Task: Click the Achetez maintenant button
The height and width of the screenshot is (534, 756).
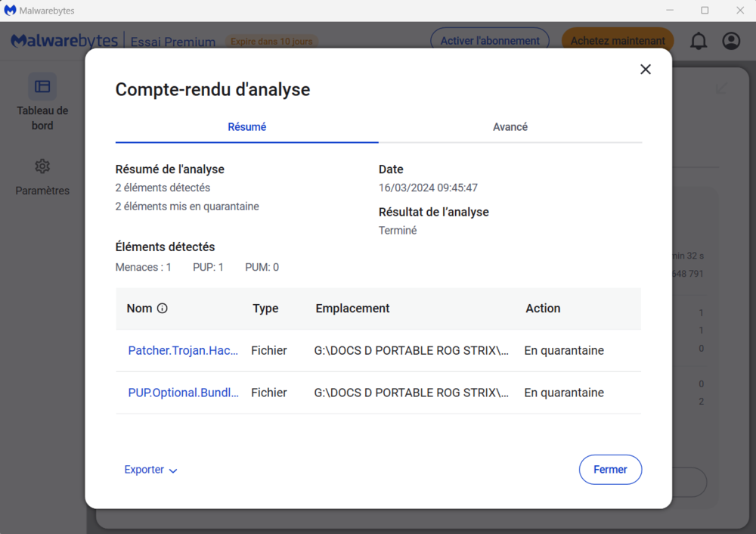Action: [618, 41]
